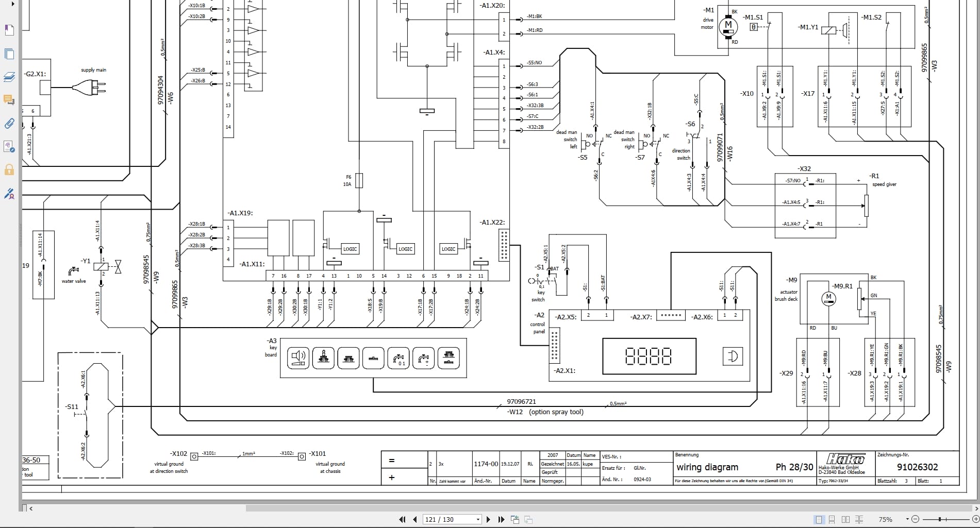Open the Comments panel

pos(9,100)
